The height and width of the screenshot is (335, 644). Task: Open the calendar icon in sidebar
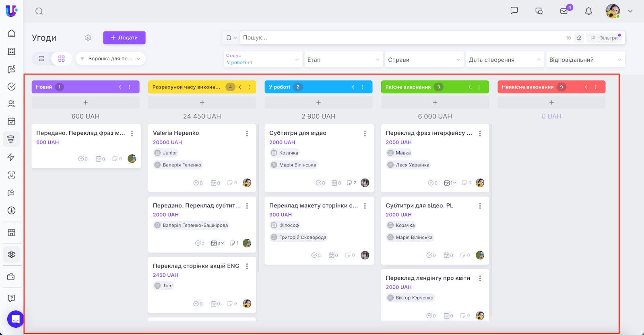tap(12, 121)
